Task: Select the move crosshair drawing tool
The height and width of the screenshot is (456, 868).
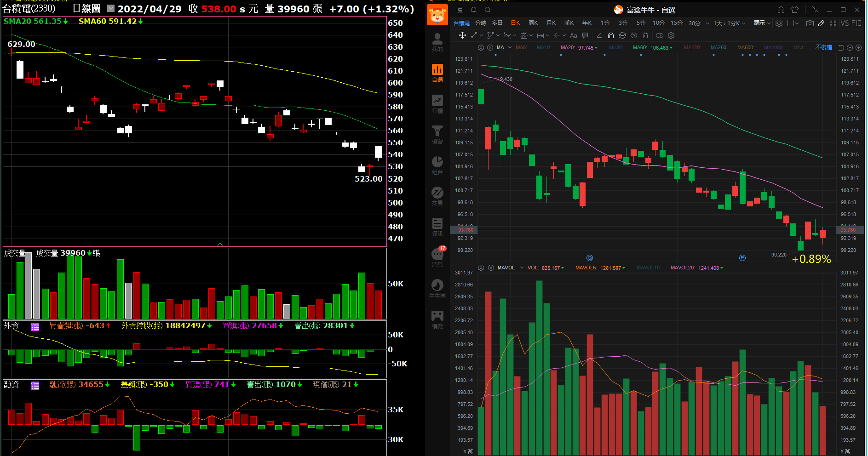Action: (462, 35)
